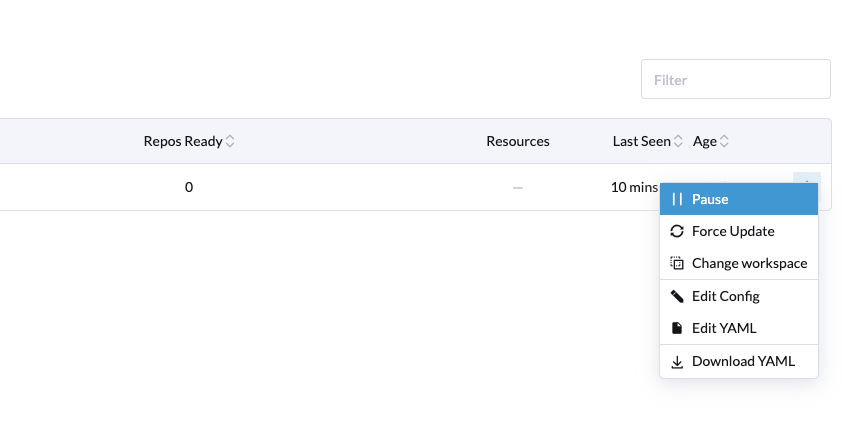This screenshot has width=842, height=436.
Task: Click the Change workspace copy icon
Action: click(x=677, y=264)
